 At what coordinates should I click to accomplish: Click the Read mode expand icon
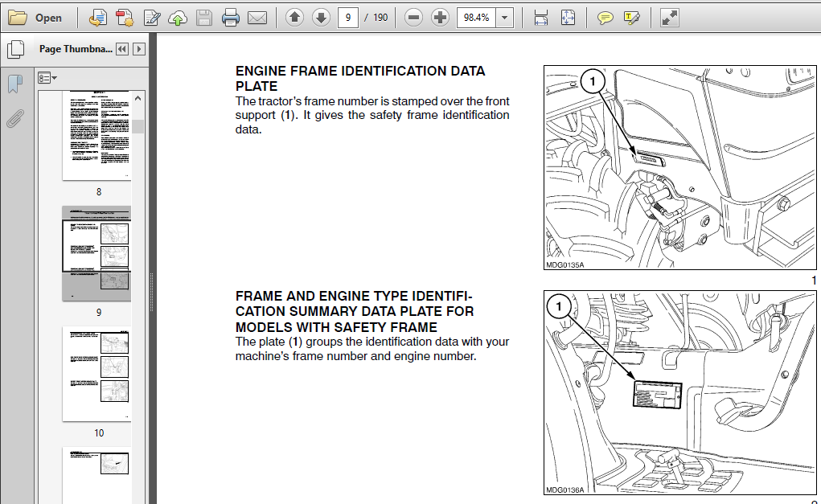pyautogui.click(x=669, y=18)
